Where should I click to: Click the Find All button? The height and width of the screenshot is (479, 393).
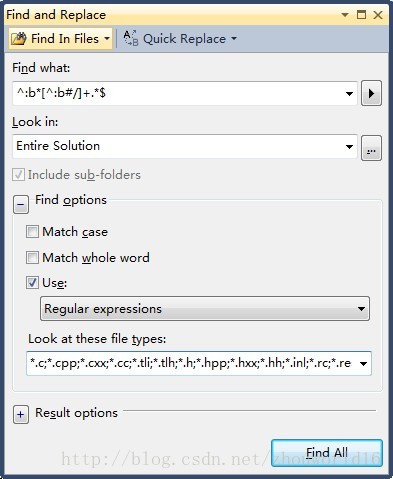point(327,453)
